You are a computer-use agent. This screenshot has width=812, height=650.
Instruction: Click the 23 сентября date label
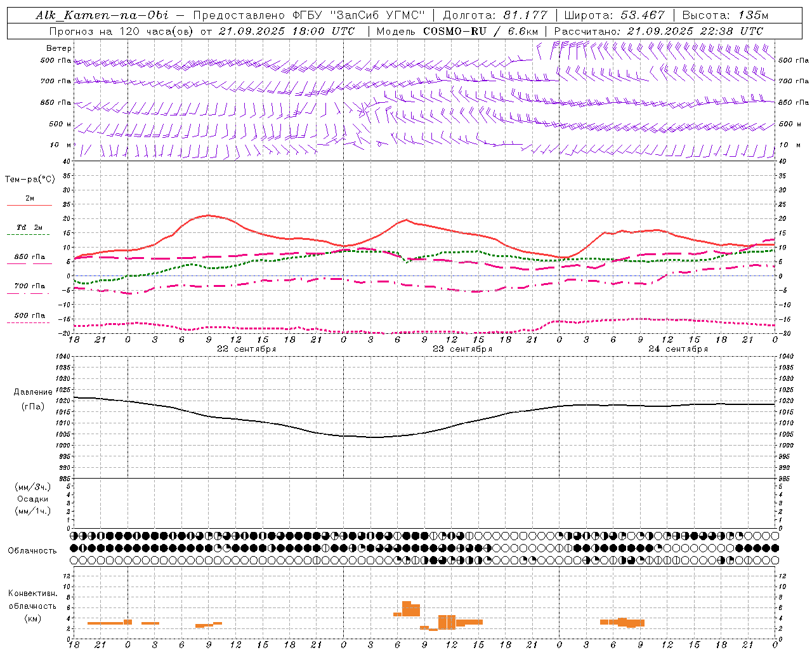[462, 349]
